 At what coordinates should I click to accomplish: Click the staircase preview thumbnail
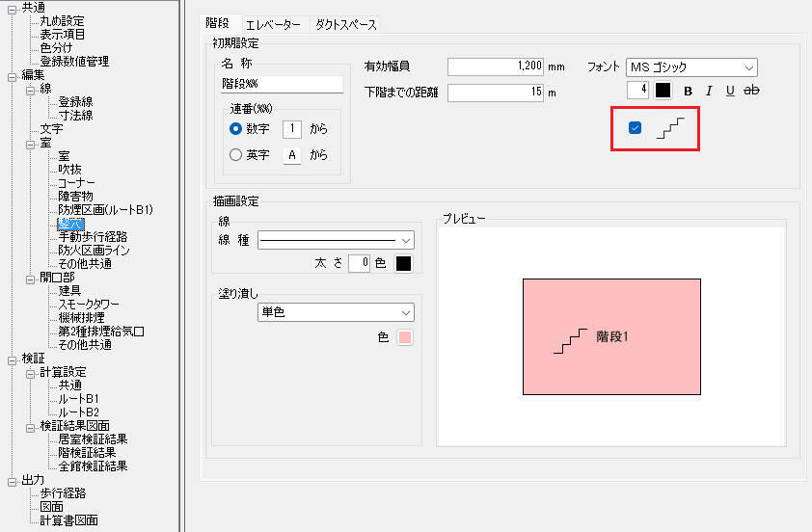click(x=611, y=337)
